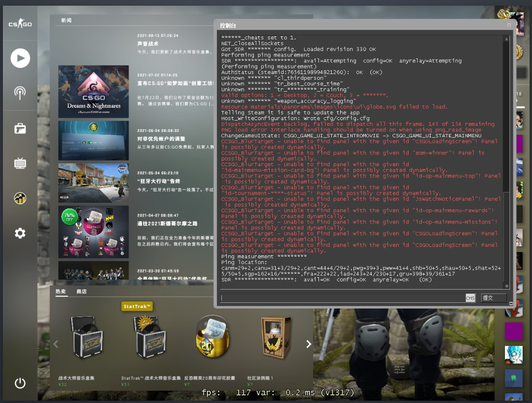Click the red "PNG load error" console line
532x403 pixels.
[351, 130]
